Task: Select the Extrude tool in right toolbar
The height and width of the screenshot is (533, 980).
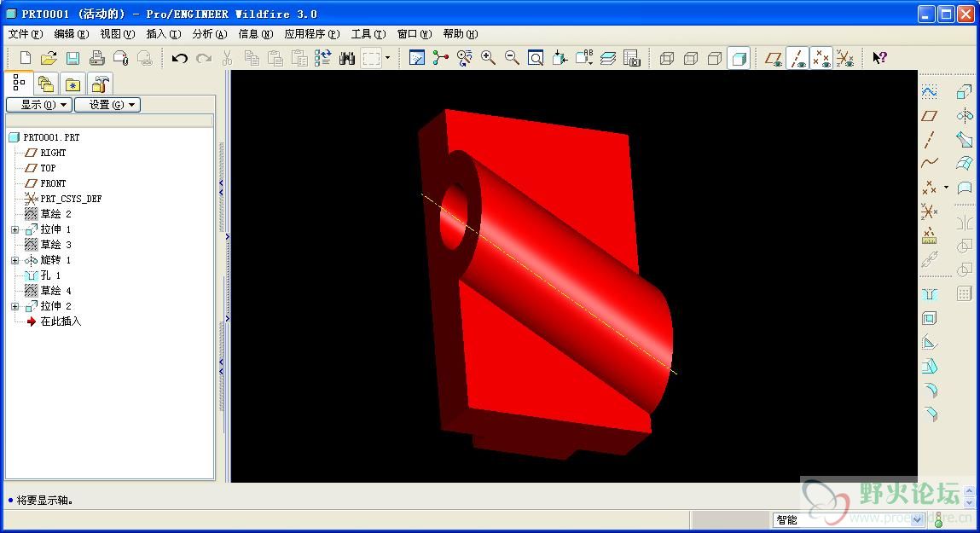Action: pos(965,92)
